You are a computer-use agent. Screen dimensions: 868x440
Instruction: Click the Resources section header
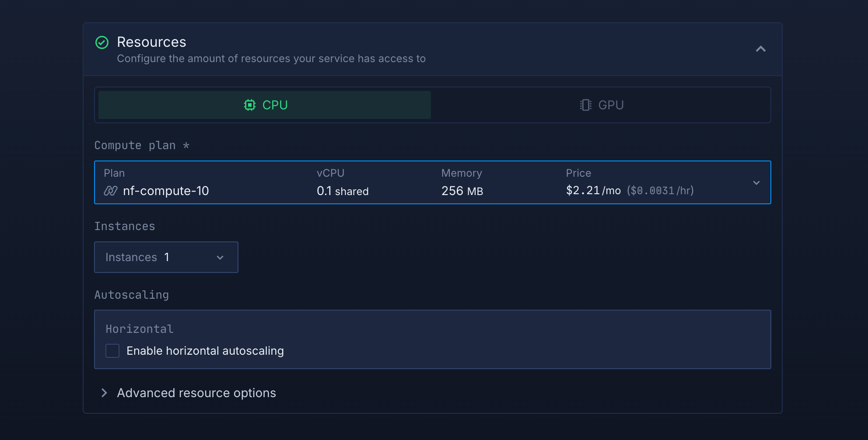pyautogui.click(x=151, y=42)
